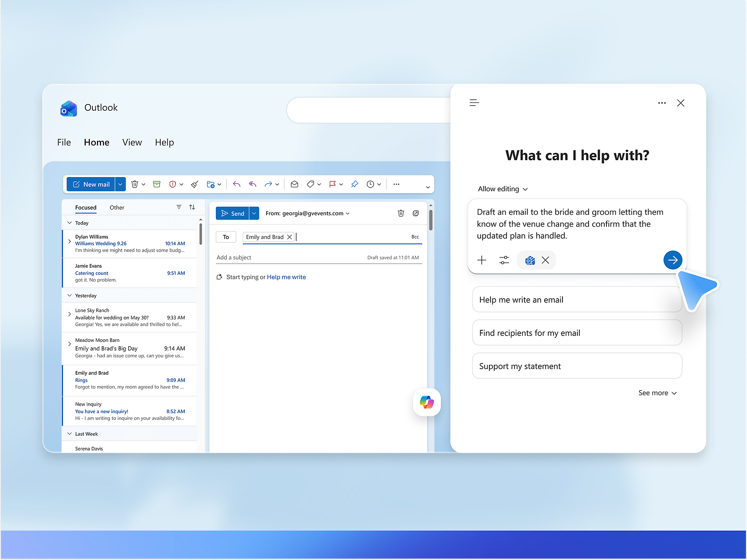Send the draft email
The width and height of the screenshot is (747, 560).
[233, 213]
